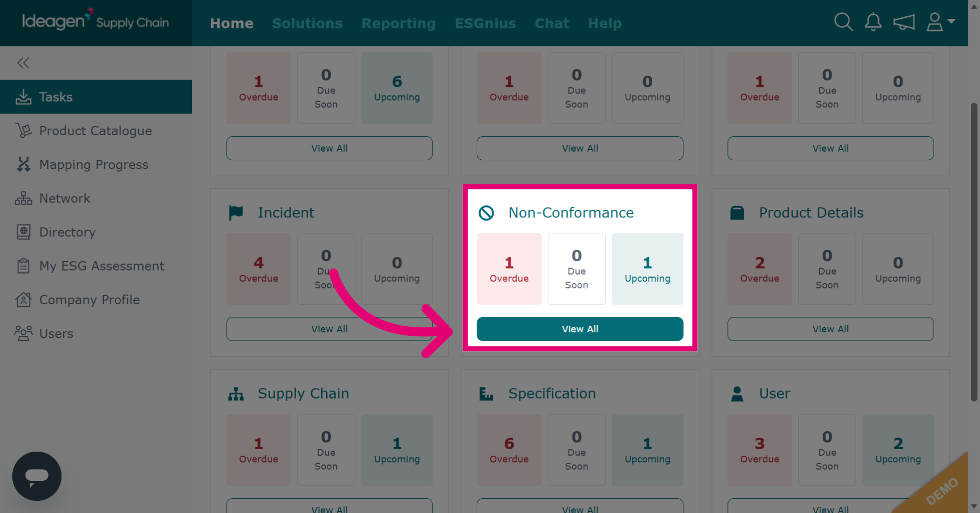Collapse the sidebar with double chevron
The width and height of the screenshot is (980, 513).
(23, 63)
